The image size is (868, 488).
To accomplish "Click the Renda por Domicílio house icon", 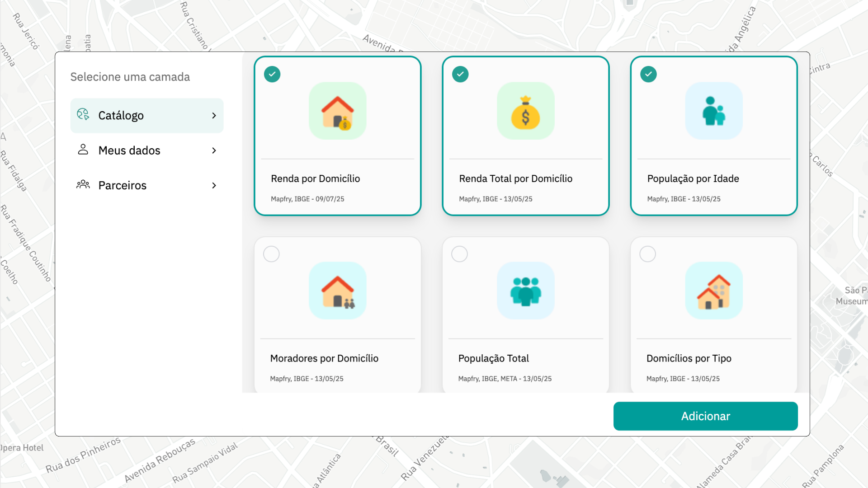I will [x=337, y=111].
